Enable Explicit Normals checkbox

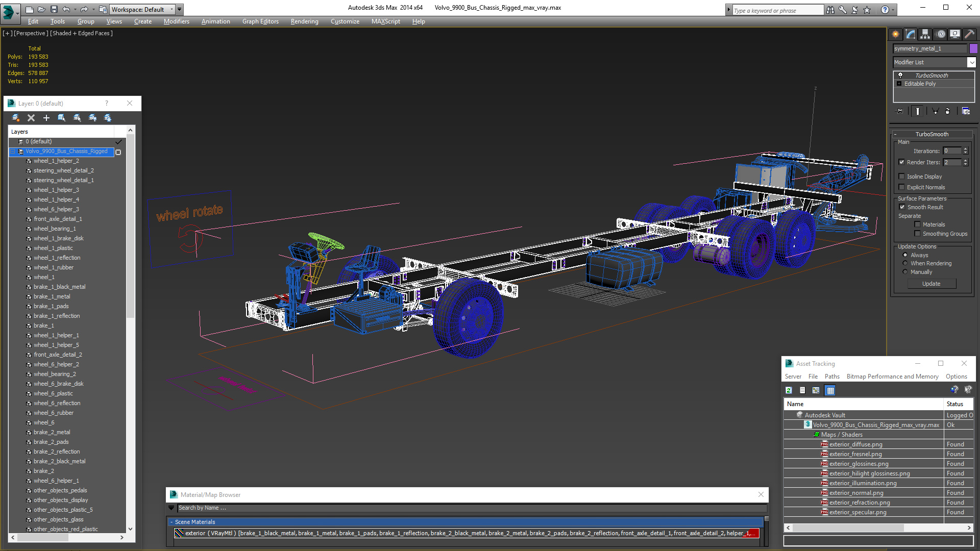[902, 187]
